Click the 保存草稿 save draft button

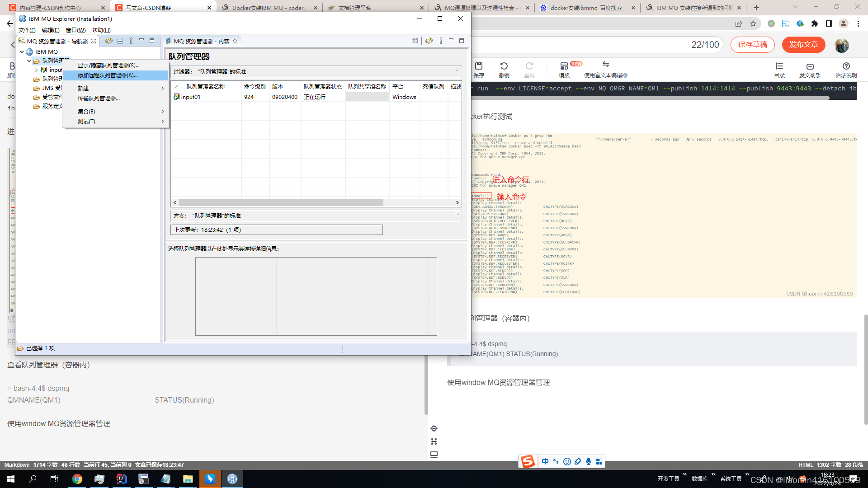tap(752, 45)
